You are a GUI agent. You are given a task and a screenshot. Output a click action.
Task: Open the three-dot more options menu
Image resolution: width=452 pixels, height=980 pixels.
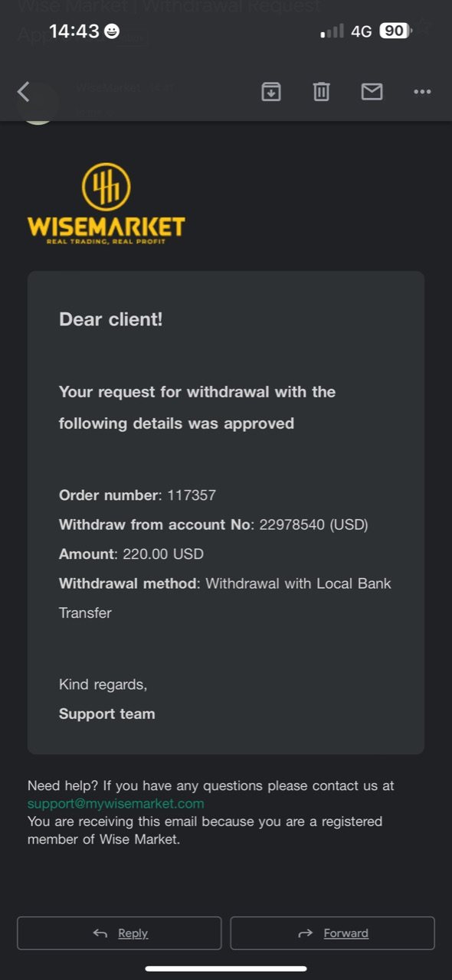pos(422,92)
